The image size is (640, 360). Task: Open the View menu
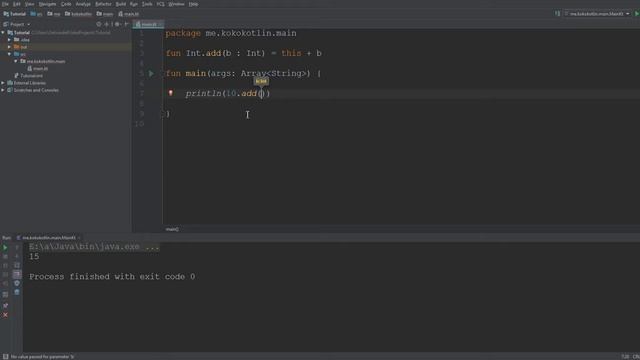pyautogui.click(x=30, y=4)
